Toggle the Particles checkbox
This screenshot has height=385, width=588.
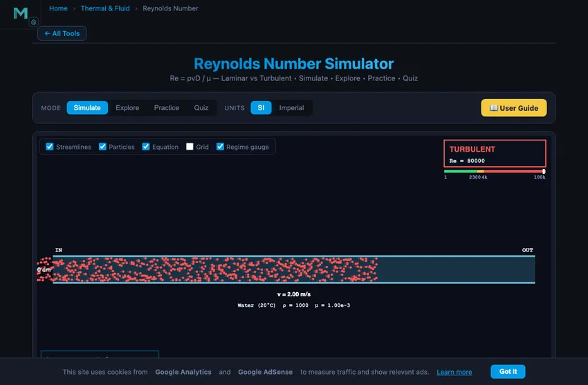coord(102,147)
